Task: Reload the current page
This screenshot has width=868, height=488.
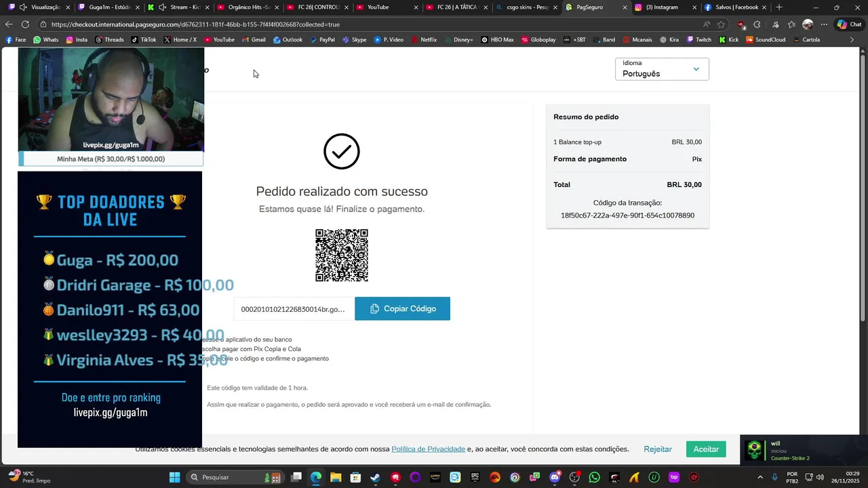Action: coord(25,24)
